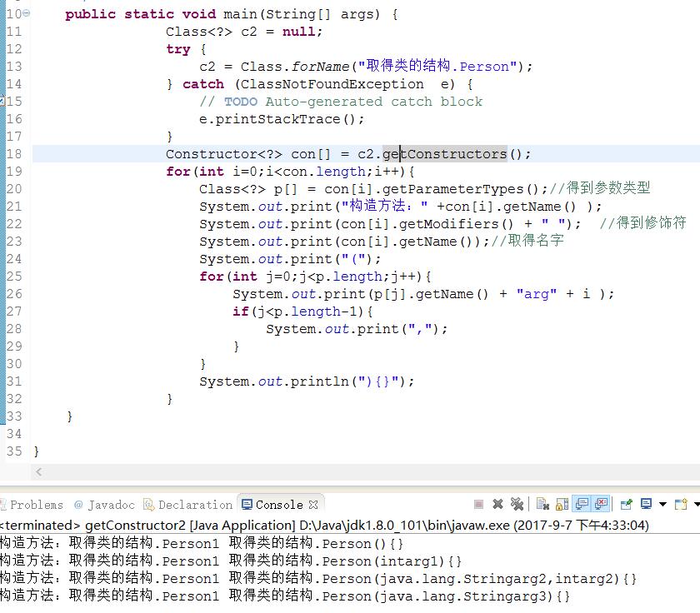
Task: Click printStackTrace on line 16
Action: coord(277,119)
